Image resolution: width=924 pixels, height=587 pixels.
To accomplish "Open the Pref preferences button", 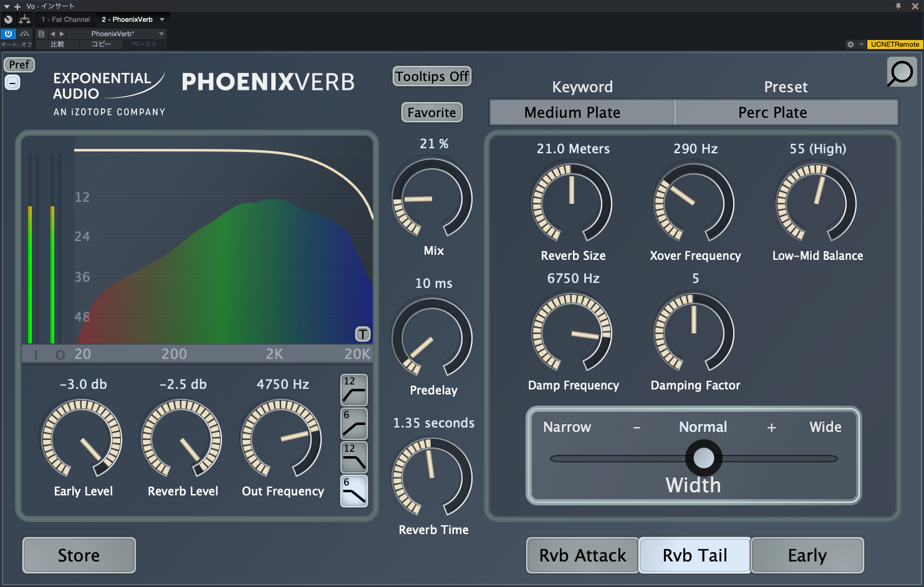I will (19, 65).
